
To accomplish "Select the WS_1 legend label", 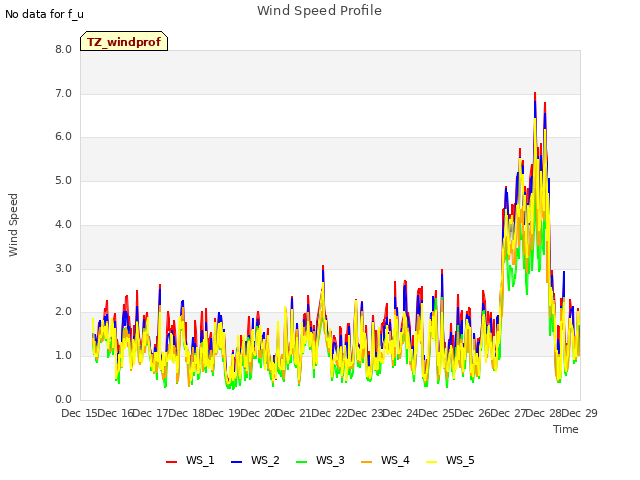I will click(x=200, y=460).
